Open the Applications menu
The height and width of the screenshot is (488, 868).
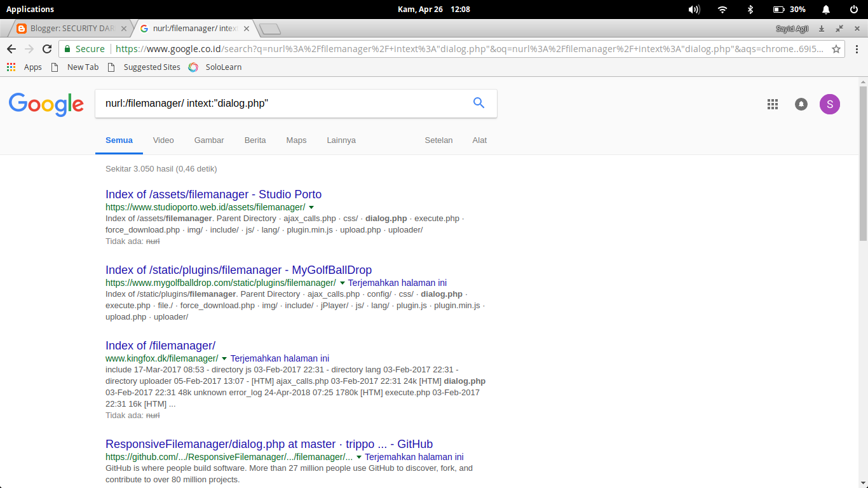(30, 9)
